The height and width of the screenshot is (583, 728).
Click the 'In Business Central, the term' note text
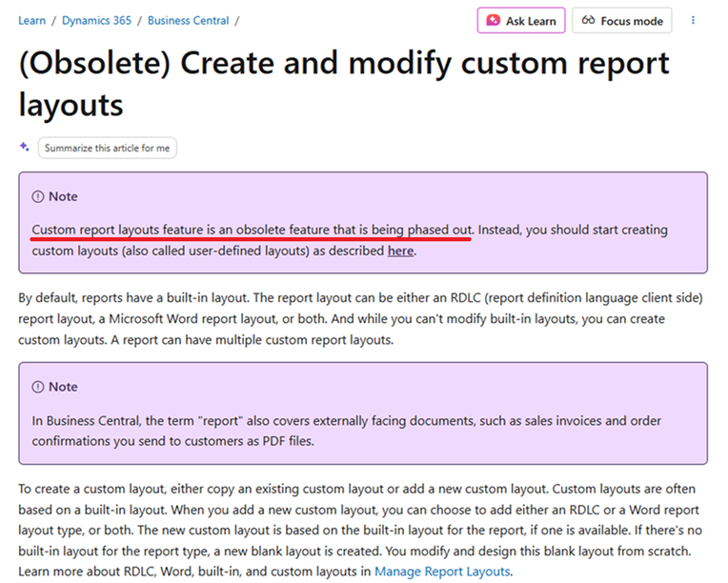pyautogui.click(x=346, y=431)
